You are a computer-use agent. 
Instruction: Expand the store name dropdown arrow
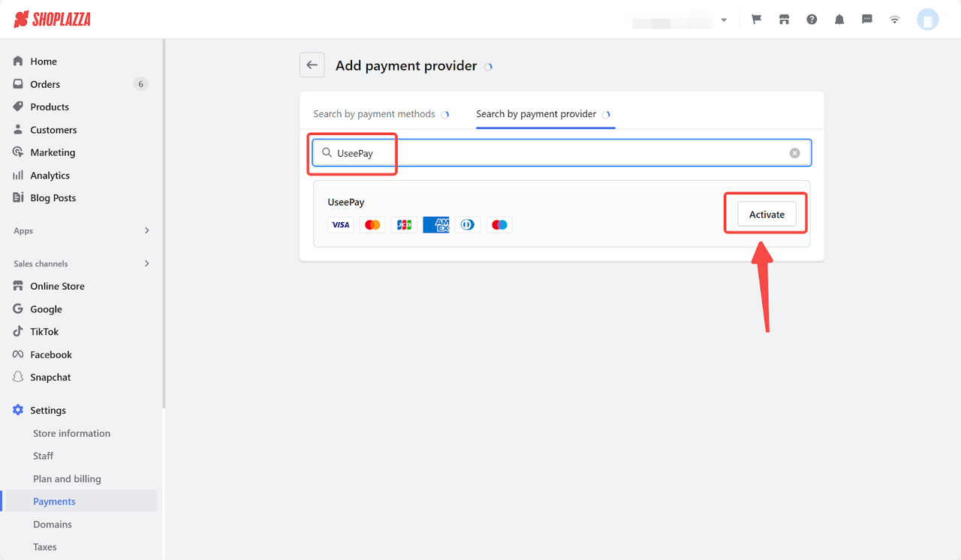click(x=724, y=20)
